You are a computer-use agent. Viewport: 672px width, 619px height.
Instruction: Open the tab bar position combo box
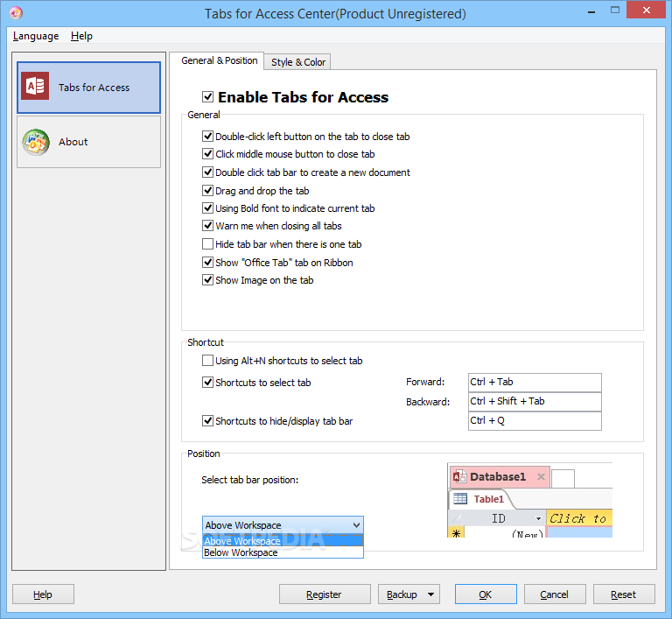click(283, 525)
